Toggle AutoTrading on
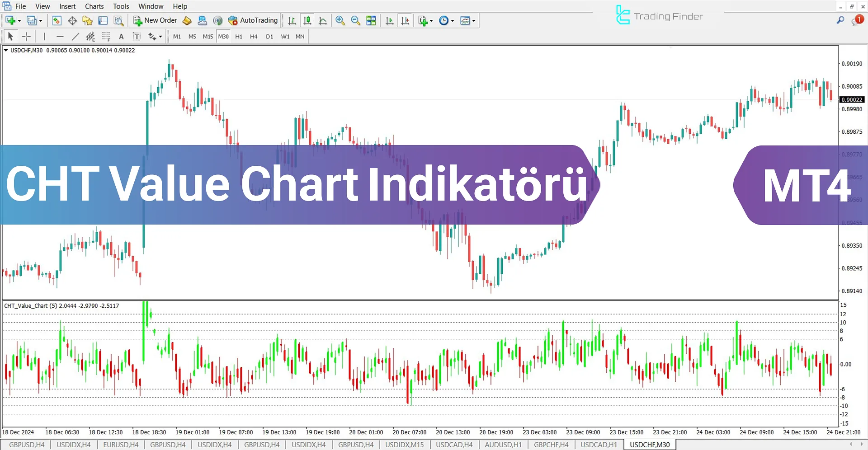868x450 pixels. point(253,20)
